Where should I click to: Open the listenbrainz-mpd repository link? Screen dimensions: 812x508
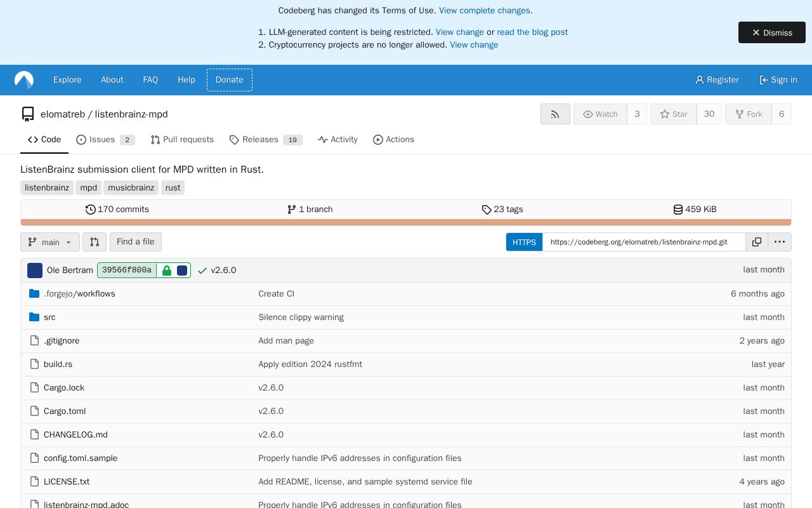coord(131,114)
